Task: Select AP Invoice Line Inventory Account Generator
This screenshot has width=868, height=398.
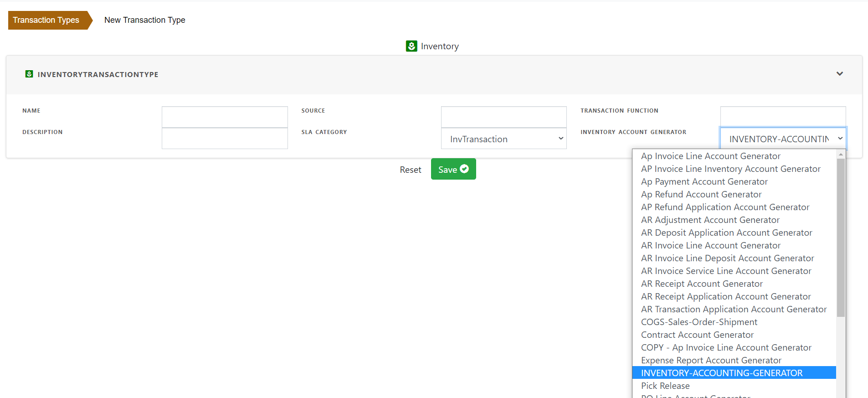Action: pyautogui.click(x=734, y=169)
